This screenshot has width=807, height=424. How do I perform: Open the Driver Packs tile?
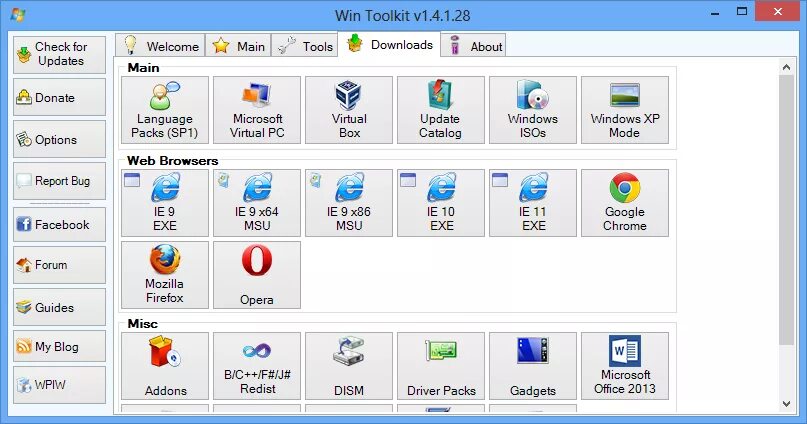(441, 366)
